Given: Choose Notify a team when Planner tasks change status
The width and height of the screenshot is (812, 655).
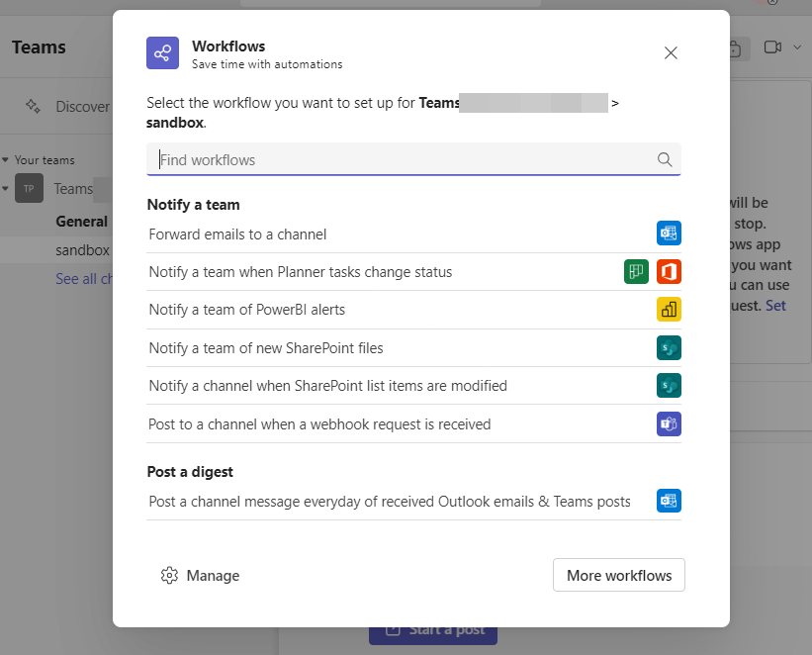Looking at the screenshot, I should coord(413,272).
